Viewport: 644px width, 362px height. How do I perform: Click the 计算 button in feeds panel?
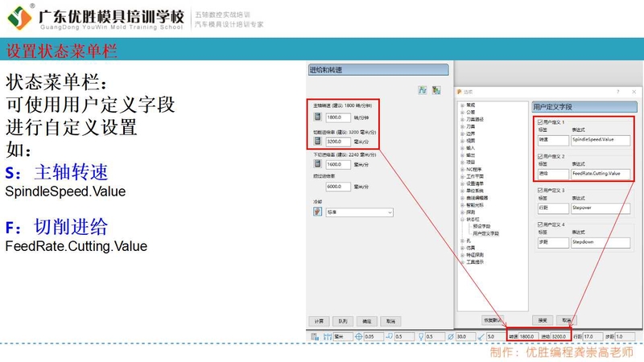(x=319, y=321)
